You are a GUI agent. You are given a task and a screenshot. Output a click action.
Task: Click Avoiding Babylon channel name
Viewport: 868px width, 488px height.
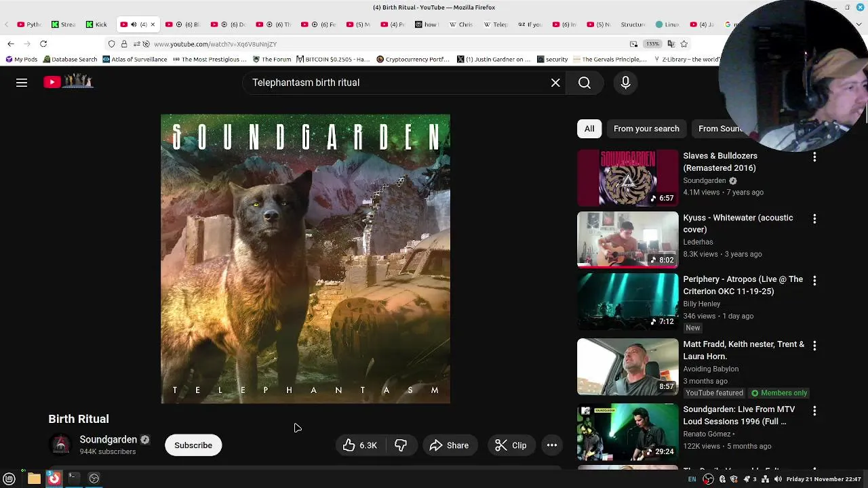(x=711, y=369)
